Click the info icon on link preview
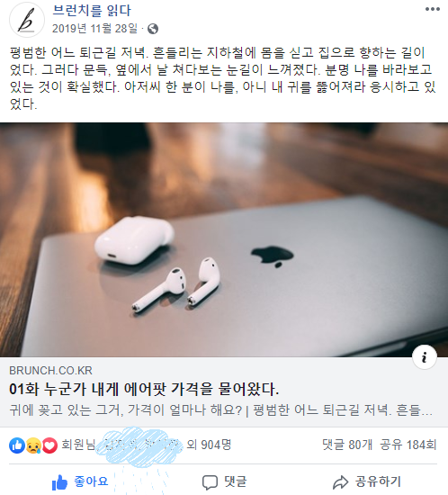This screenshot has height=495, width=448. pos(425,357)
